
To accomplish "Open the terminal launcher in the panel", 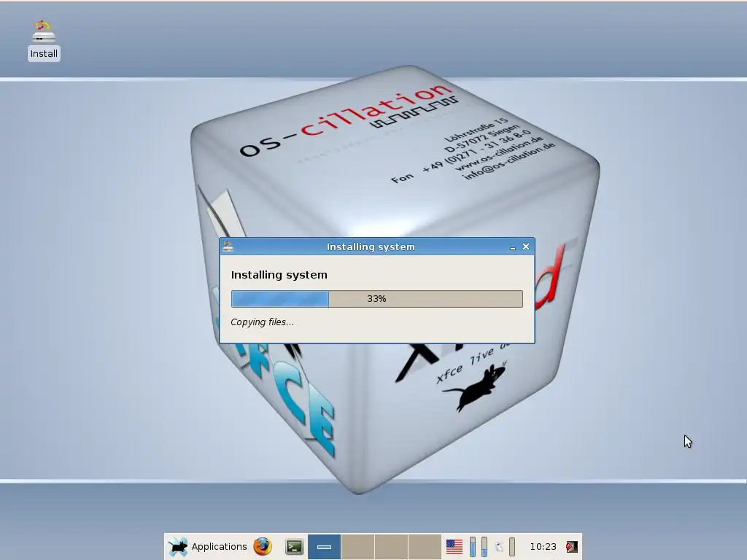I will (294, 547).
